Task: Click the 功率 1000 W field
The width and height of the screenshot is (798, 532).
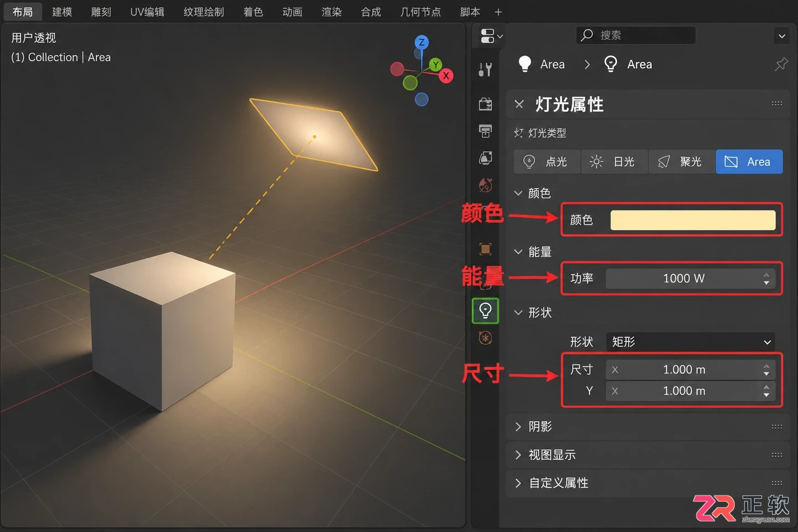Action: point(690,279)
